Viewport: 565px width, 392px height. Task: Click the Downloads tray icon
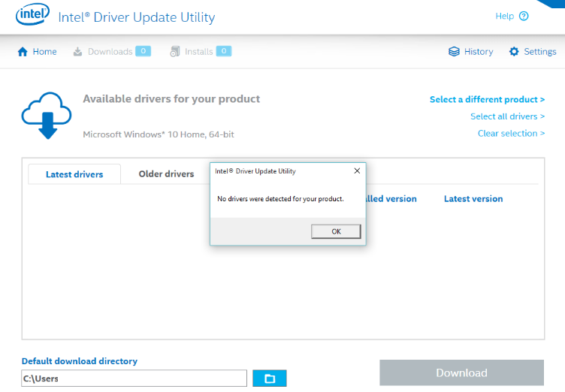77,52
